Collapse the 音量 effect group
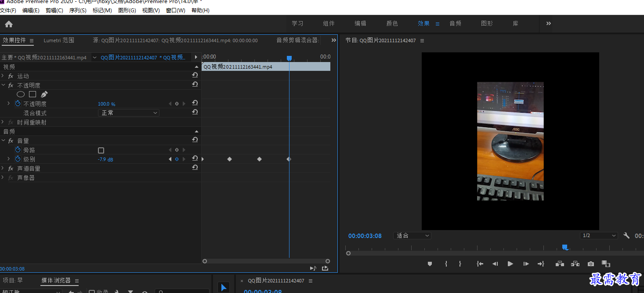This screenshot has height=293, width=644. (3, 141)
